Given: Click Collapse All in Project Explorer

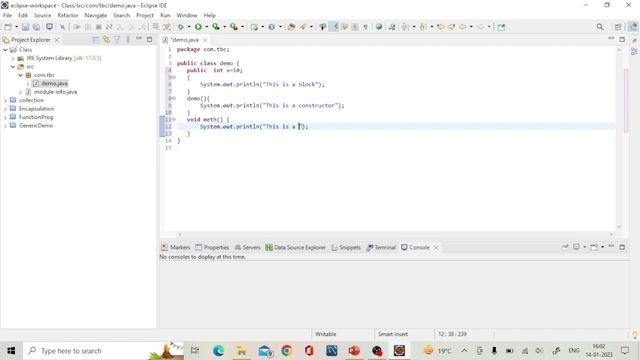Looking at the screenshot, I should (x=96, y=40).
